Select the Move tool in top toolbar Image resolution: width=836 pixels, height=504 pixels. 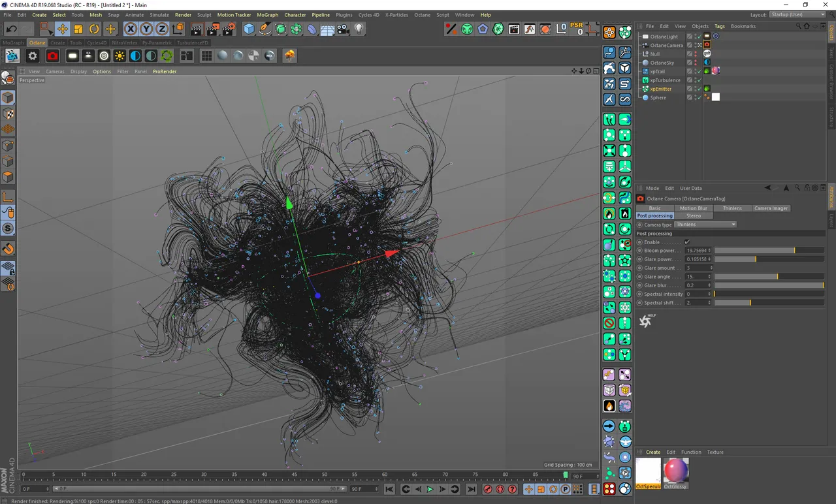coord(63,29)
